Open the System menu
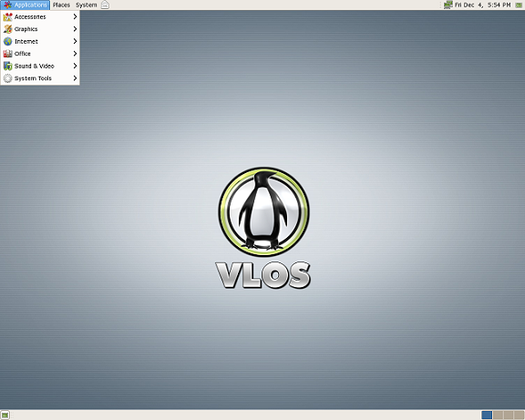 pos(86,5)
